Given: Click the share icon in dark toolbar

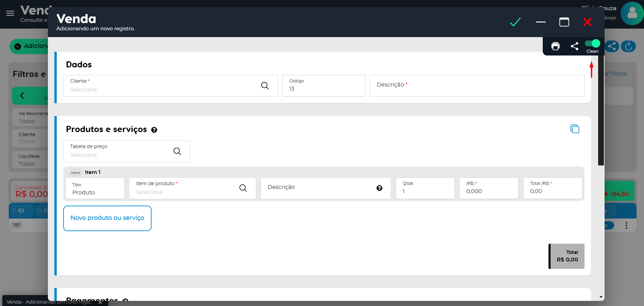Looking at the screenshot, I should [x=574, y=46].
